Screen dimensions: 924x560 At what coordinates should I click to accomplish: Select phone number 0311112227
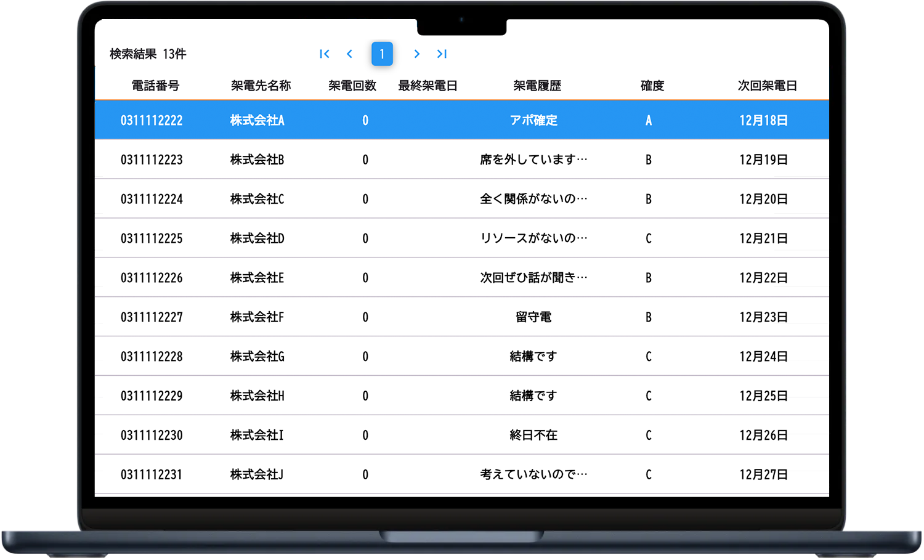click(x=152, y=318)
